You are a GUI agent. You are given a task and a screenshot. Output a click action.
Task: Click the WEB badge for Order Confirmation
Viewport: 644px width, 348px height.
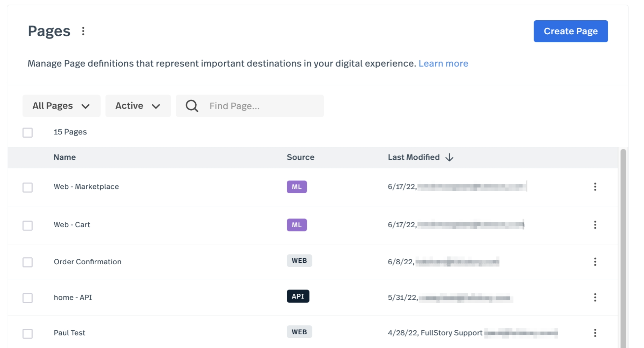tap(299, 261)
